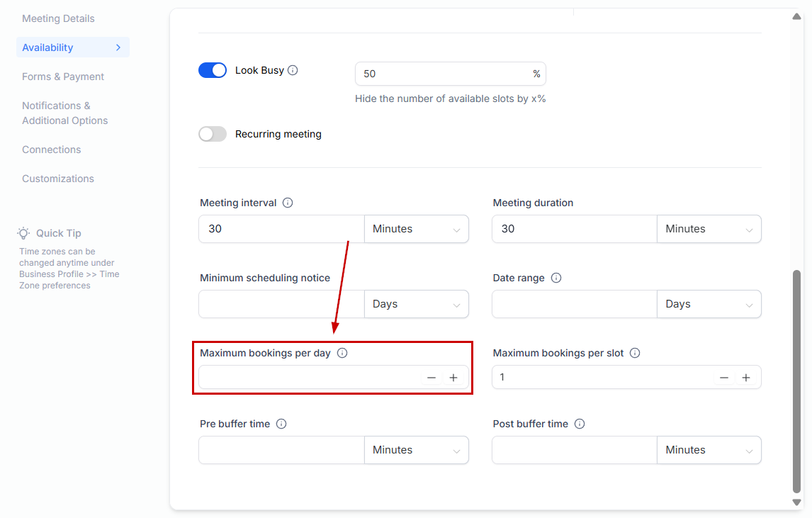Screen dimensions: 812x518
Task: Enable the Recurring meeting toggle
Action: click(x=213, y=134)
